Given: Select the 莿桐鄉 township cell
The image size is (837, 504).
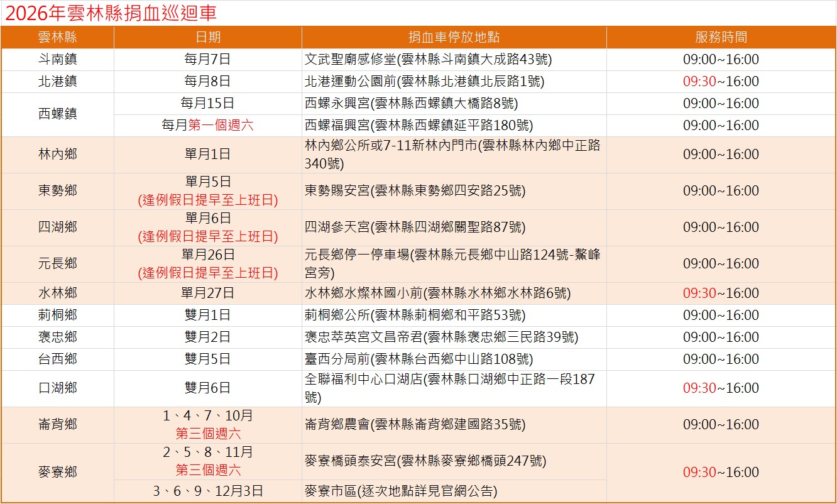Looking at the screenshot, I should tap(57, 315).
